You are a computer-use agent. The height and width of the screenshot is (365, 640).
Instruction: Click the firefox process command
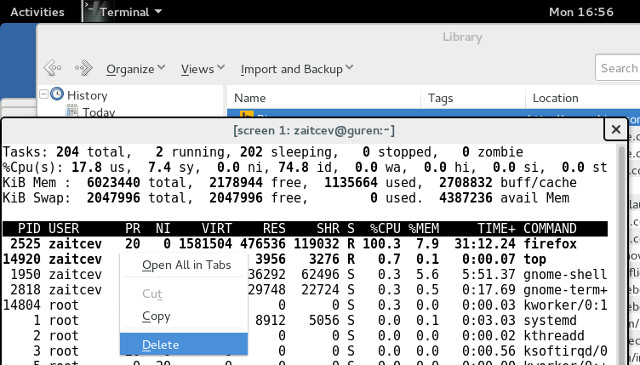(x=550, y=244)
